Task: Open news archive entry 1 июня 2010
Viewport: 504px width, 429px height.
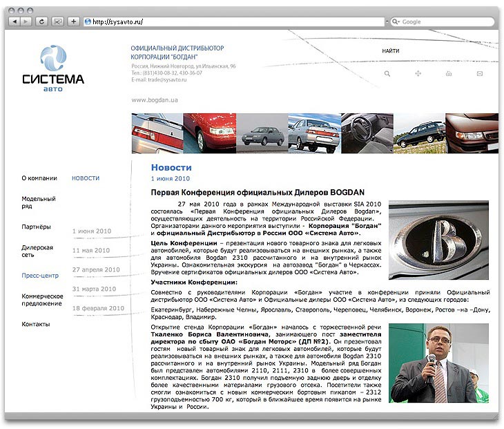Action: (x=92, y=231)
